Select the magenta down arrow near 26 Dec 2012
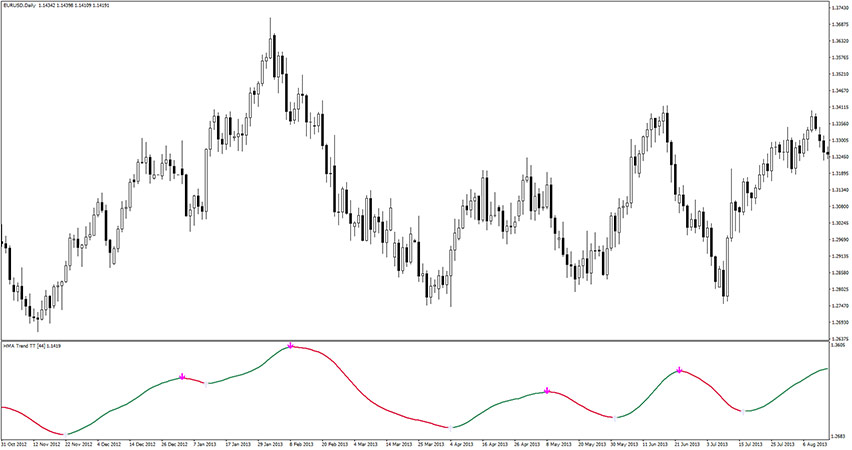The width and height of the screenshot is (852, 450). pyautogui.click(x=183, y=377)
